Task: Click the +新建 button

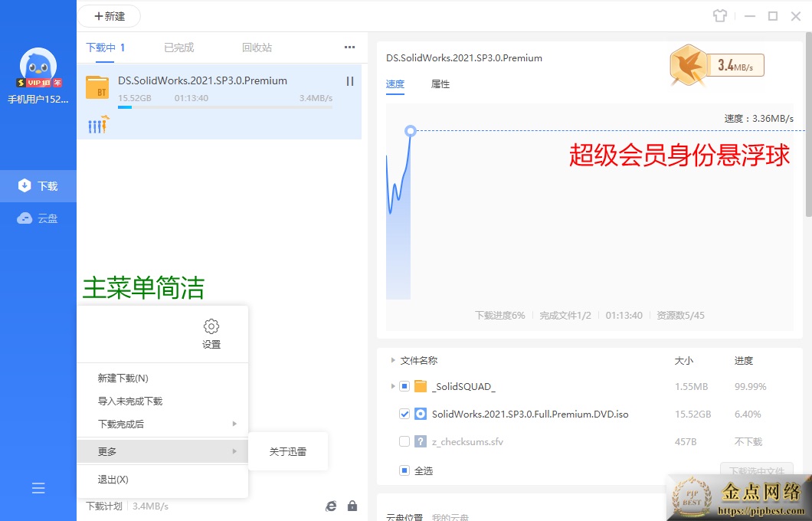Action: tap(110, 17)
